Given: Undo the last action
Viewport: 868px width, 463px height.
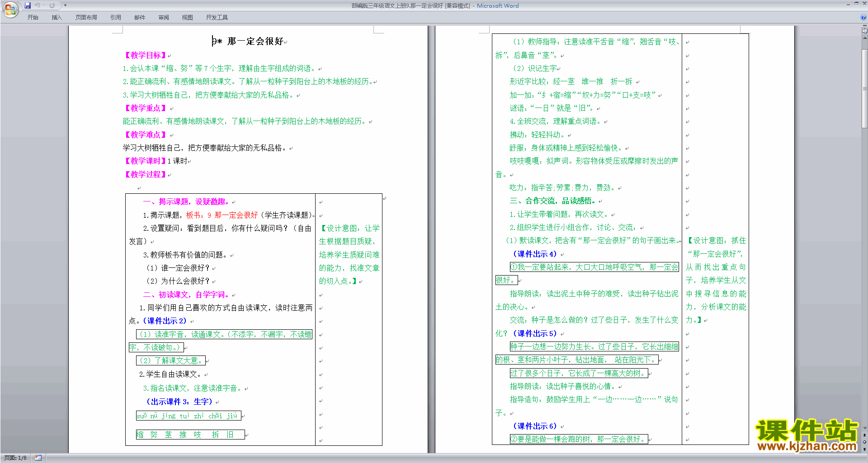Looking at the screenshot, I should pyautogui.click(x=38, y=5).
